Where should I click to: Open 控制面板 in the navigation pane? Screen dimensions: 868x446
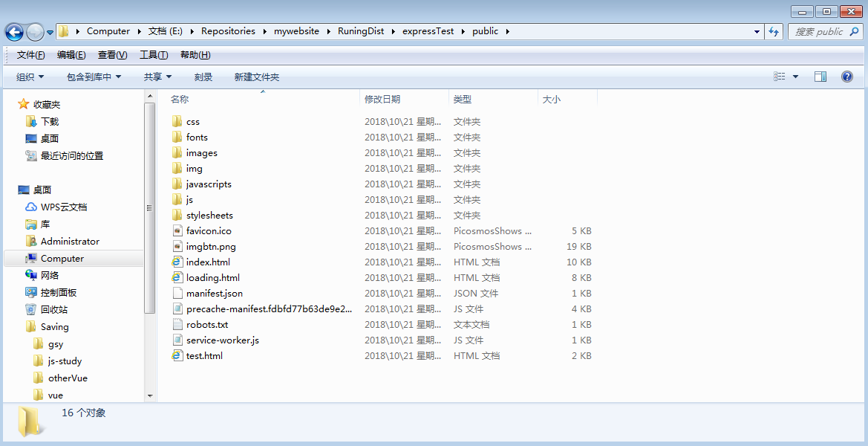coord(59,293)
